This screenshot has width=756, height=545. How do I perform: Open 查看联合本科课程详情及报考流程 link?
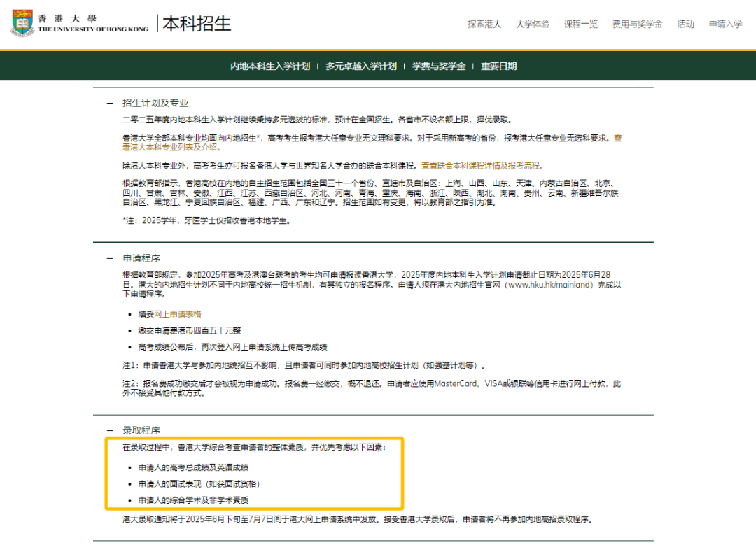[x=482, y=165]
